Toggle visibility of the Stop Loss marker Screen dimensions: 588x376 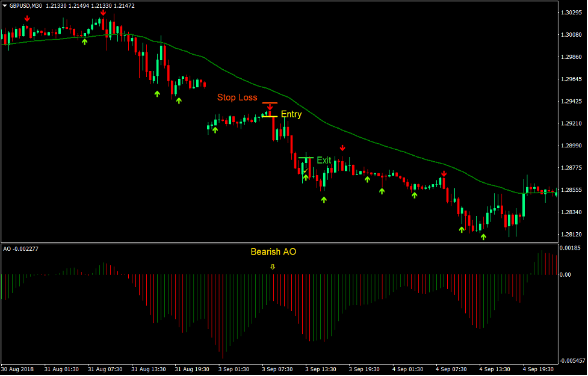pyautogui.click(x=270, y=103)
